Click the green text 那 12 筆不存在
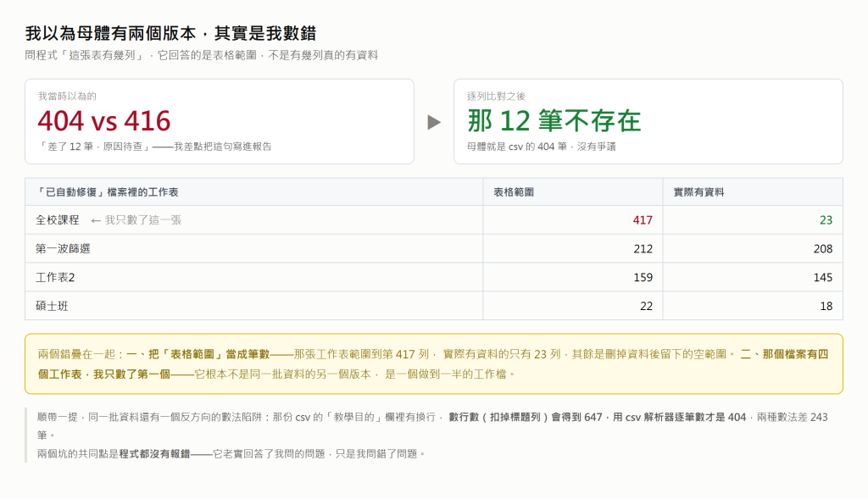This screenshot has width=868, height=499. coord(554,121)
